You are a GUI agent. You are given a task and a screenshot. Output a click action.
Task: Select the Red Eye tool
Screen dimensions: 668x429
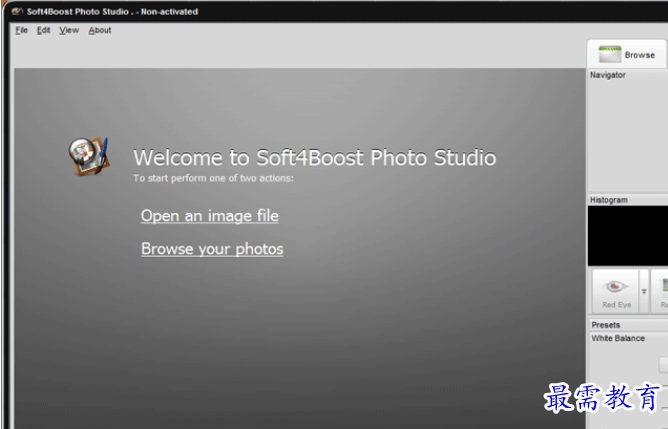[x=616, y=291]
